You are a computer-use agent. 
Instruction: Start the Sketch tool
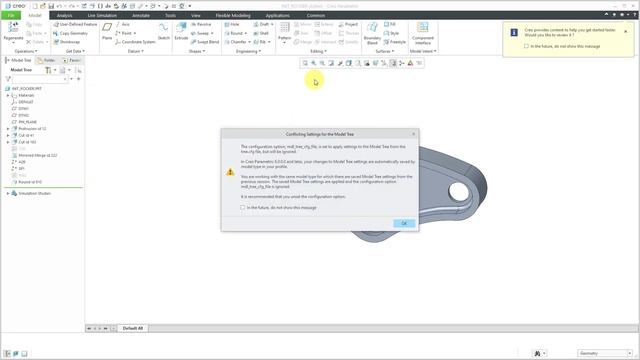164,31
